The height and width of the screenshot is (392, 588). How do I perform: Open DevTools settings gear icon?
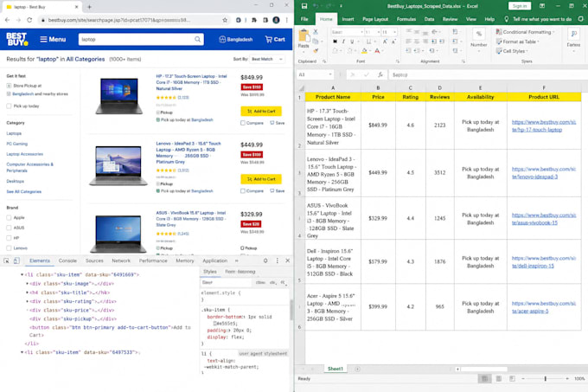(x=265, y=260)
